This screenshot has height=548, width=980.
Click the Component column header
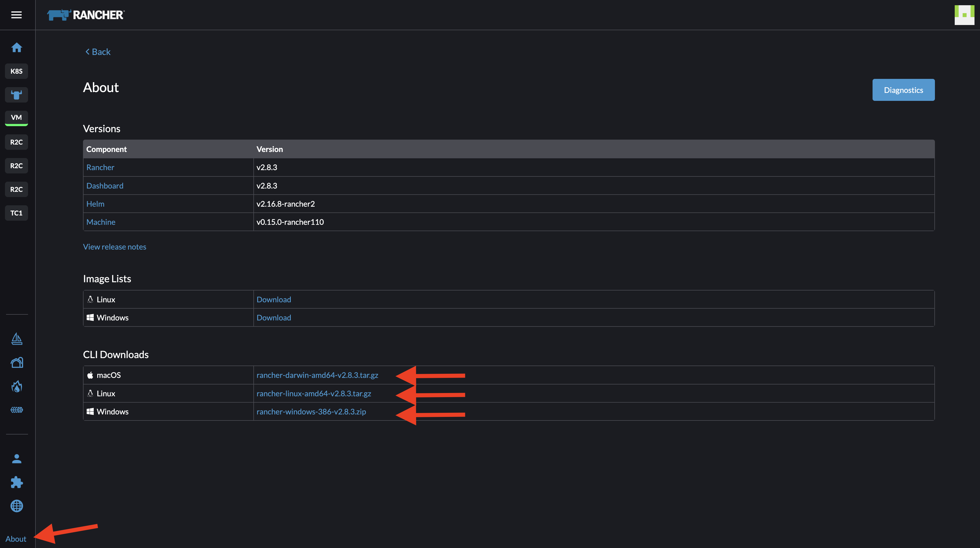pos(106,149)
